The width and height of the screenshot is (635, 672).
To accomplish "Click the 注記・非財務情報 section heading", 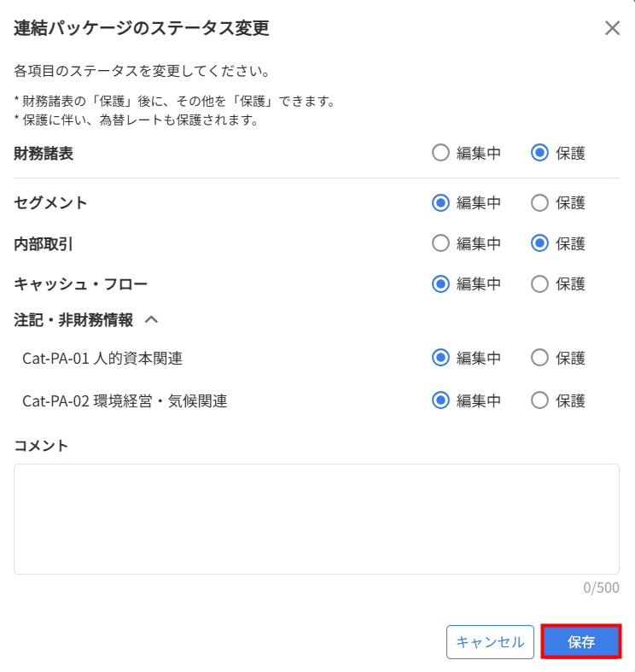I will pyautogui.click(x=73, y=320).
